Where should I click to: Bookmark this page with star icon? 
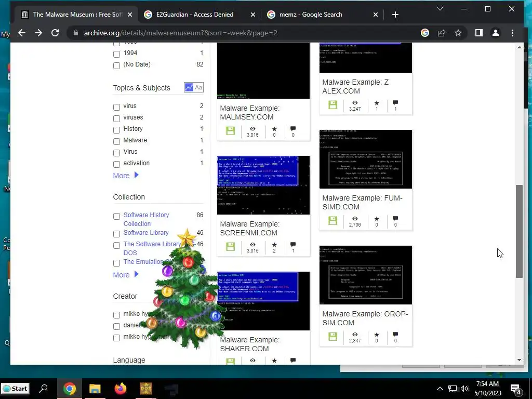pyautogui.click(x=458, y=33)
